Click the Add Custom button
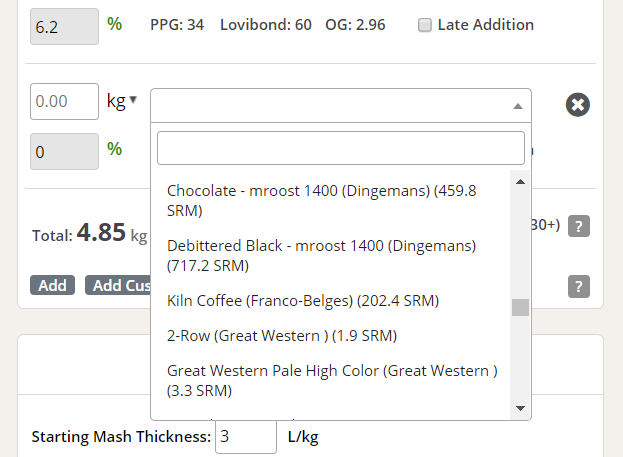This screenshot has height=457, width=623. point(118,285)
